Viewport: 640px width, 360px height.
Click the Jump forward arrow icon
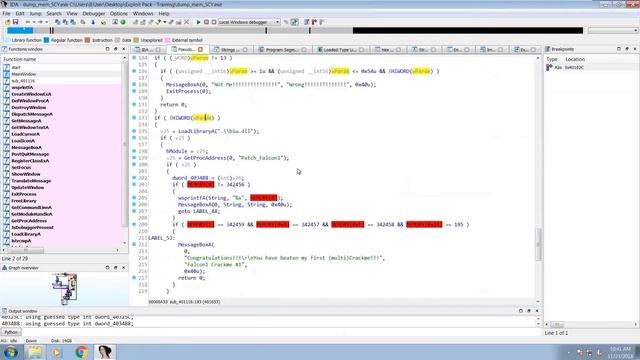40,22
